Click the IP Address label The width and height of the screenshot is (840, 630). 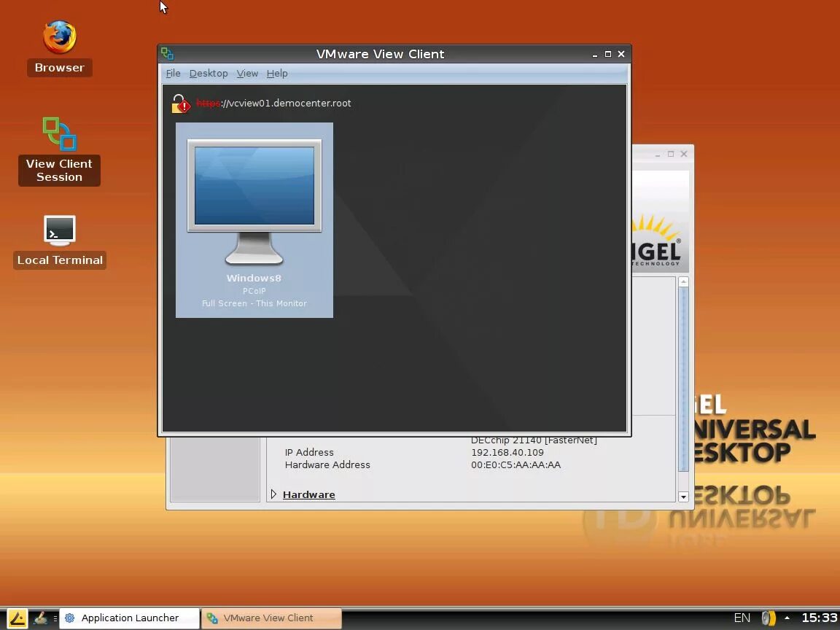click(x=309, y=453)
